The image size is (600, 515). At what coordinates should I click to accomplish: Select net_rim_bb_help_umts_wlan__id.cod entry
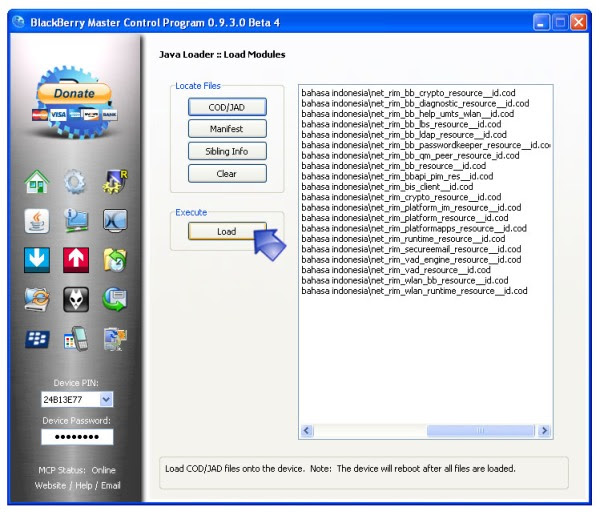click(x=408, y=114)
